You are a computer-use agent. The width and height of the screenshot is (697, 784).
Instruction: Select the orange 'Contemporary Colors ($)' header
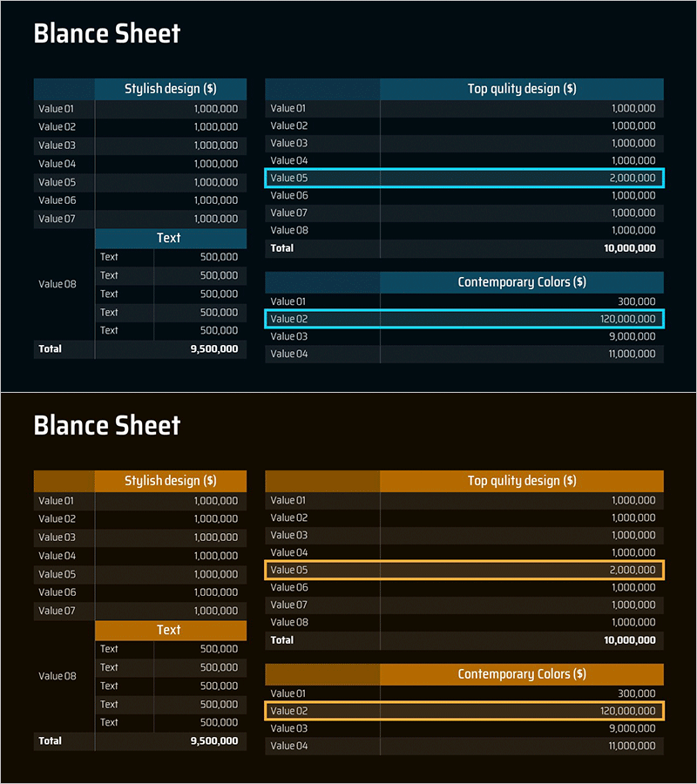pos(521,674)
